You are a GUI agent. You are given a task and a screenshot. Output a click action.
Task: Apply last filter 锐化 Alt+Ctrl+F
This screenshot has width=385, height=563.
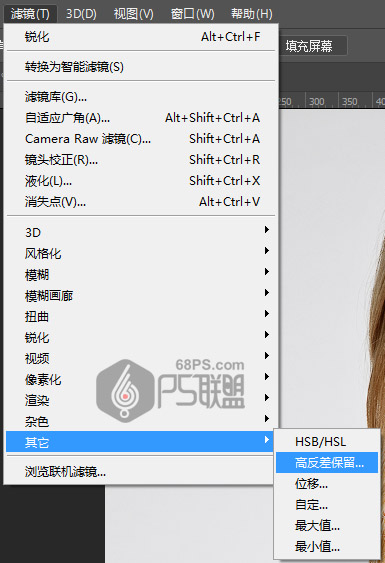pos(142,37)
